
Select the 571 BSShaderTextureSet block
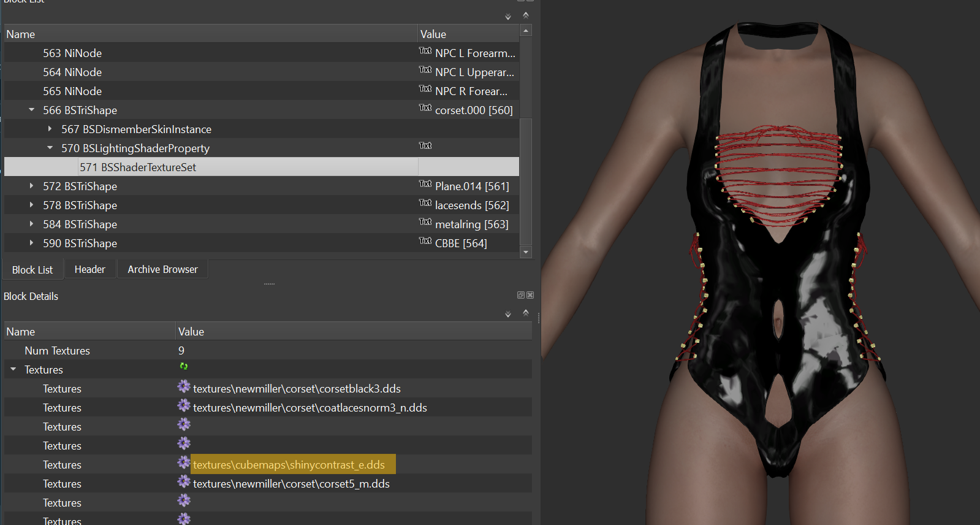coord(262,167)
